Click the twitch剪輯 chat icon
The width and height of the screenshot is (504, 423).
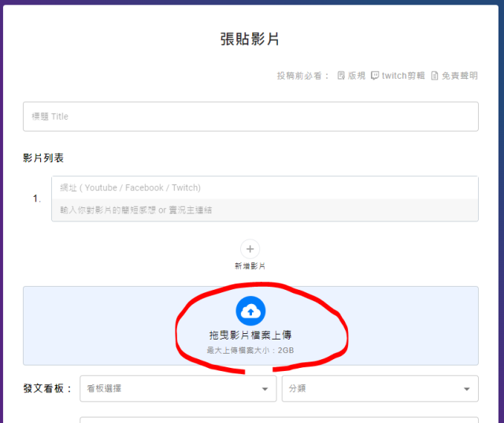(x=375, y=76)
